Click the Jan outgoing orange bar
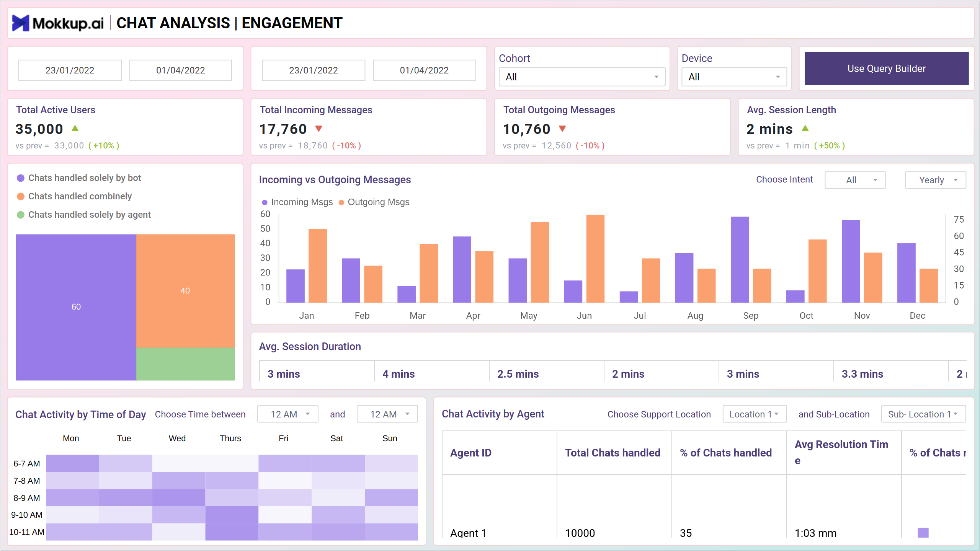This screenshot has height=551, width=980. 318,266
